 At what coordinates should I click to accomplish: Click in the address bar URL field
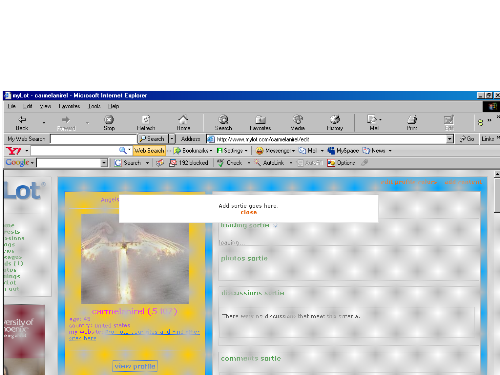pyautogui.click(x=330, y=139)
